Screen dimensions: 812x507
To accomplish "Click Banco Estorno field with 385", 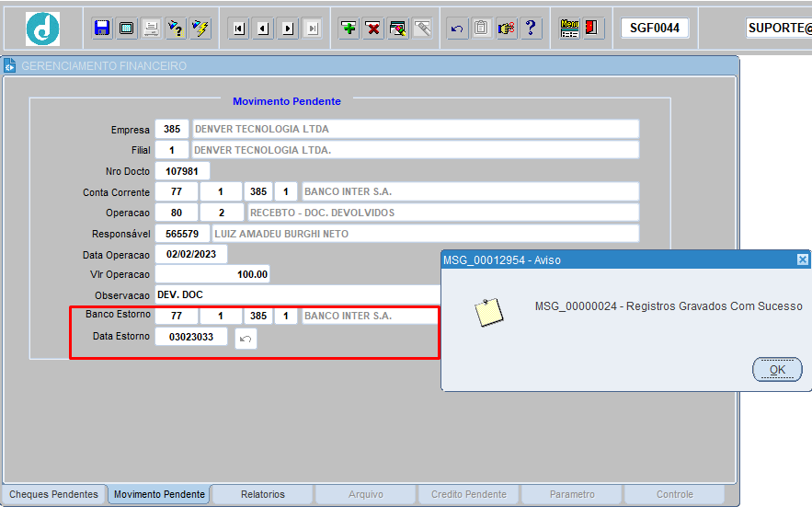I will click(258, 316).
